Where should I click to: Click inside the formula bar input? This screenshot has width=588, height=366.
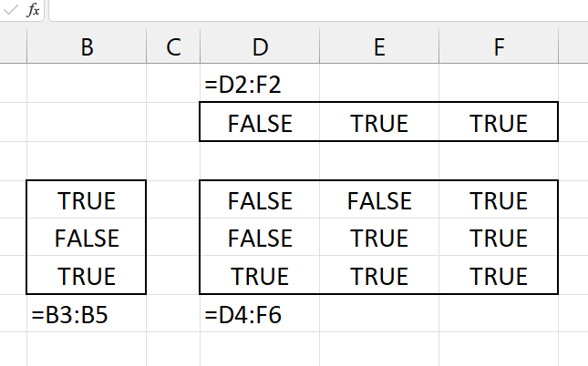point(318,11)
